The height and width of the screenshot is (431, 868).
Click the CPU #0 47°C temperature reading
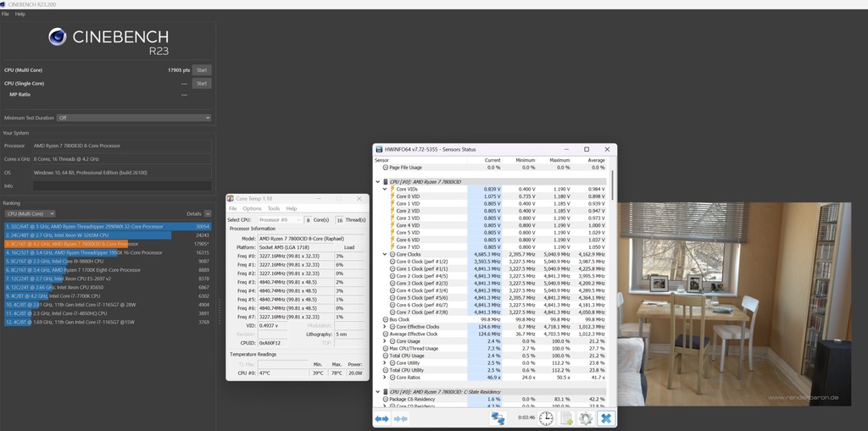[x=284, y=373]
